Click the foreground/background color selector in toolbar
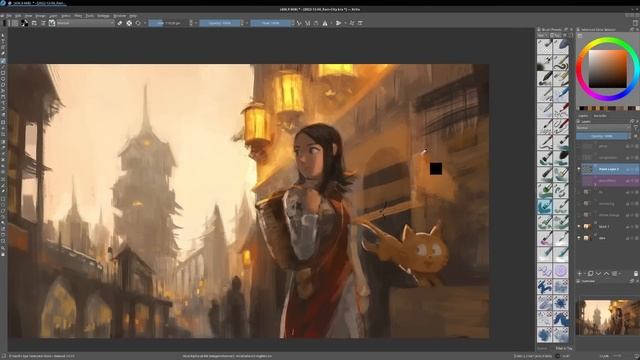Image resolution: width=640 pixels, height=360 pixels. [24, 23]
